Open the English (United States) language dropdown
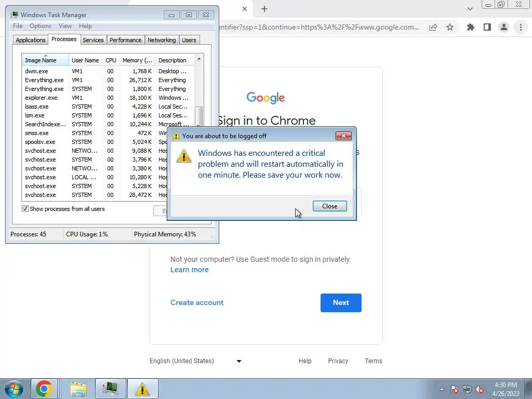 pyautogui.click(x=196, y=361)
